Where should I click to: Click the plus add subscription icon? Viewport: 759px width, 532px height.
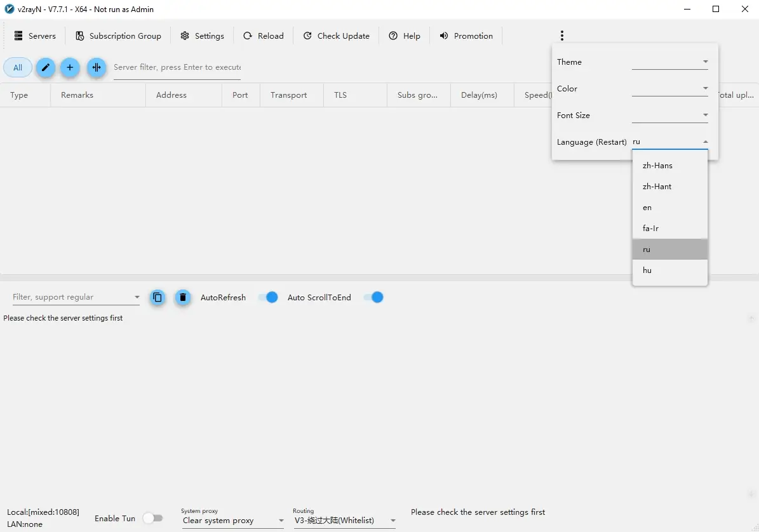click(x=70, y=68)
